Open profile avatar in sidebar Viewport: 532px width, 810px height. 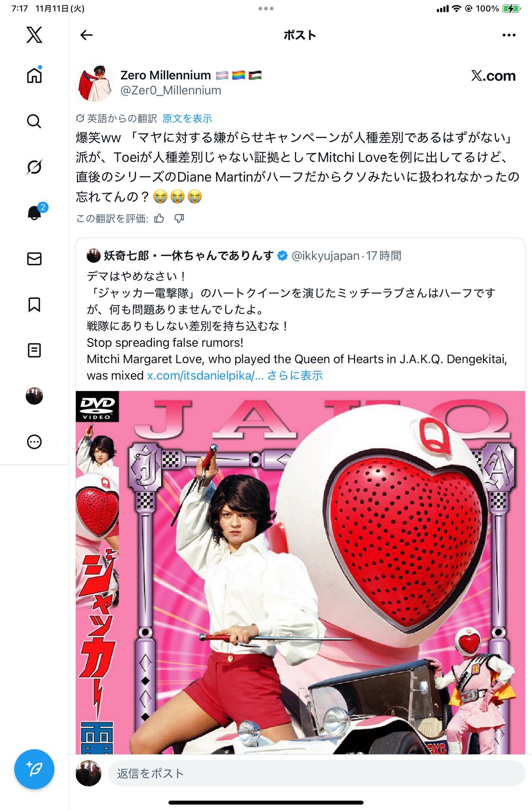34,396
